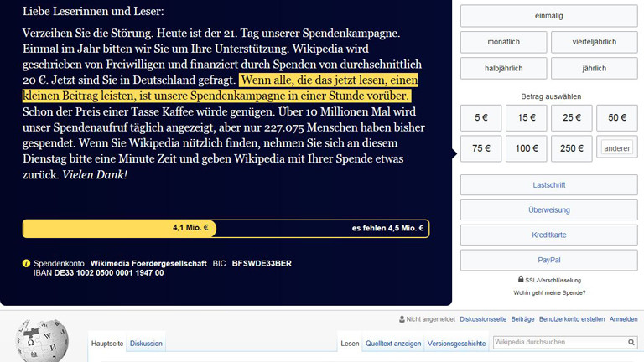The width and height of the screenshot is (644, 362).
Task: Click the Betrag auswählen label
Action: (x=551, y=96)
